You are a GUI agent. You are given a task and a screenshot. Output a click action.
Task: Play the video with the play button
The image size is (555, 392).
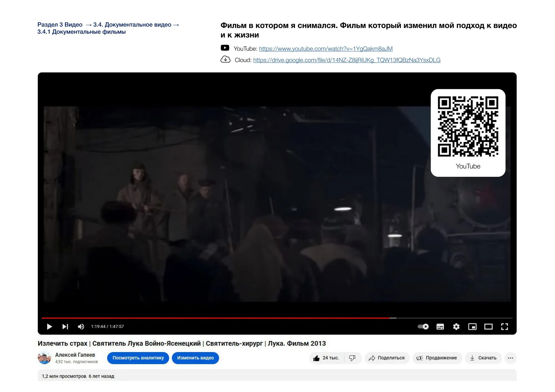(49, 327)
